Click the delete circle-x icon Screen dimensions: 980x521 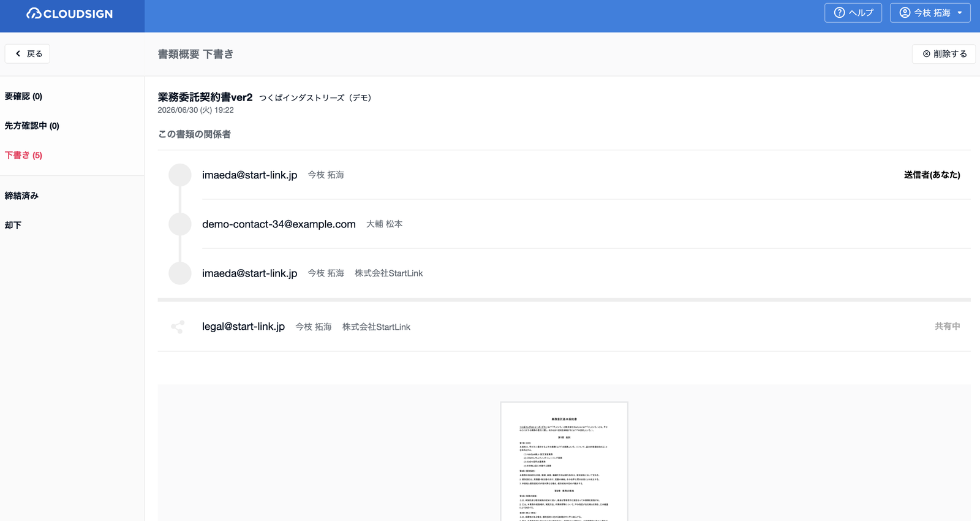[x=927, y=54]
